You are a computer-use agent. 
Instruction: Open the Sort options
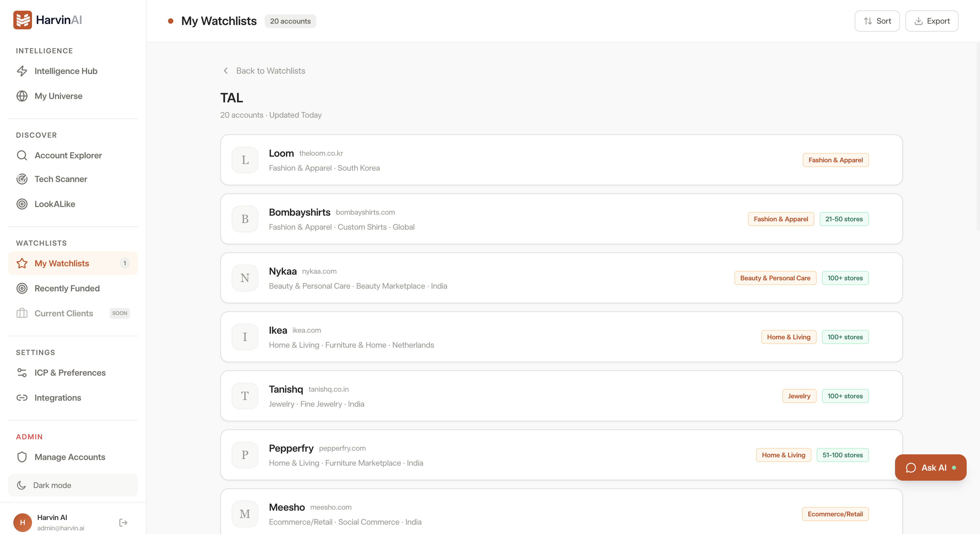tap(877, 21)
